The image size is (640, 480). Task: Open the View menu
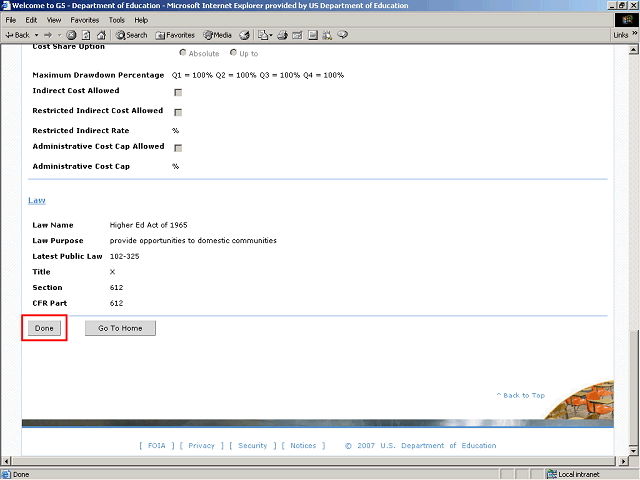click(53, 20)
